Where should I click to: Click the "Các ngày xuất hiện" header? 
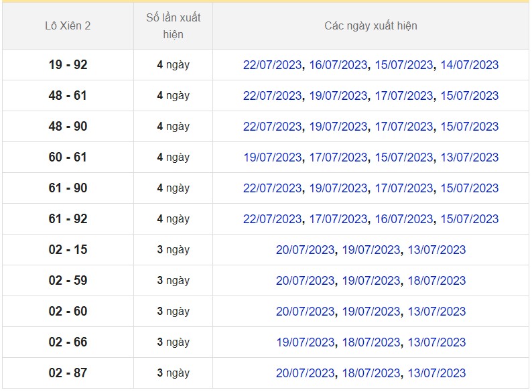pos(371,26)
